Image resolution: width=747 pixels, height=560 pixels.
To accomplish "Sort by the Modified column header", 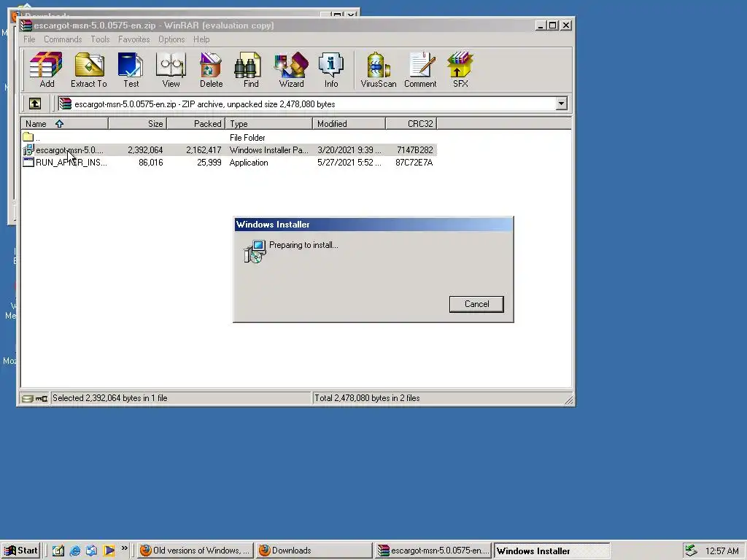I will [x=349, y=124].
